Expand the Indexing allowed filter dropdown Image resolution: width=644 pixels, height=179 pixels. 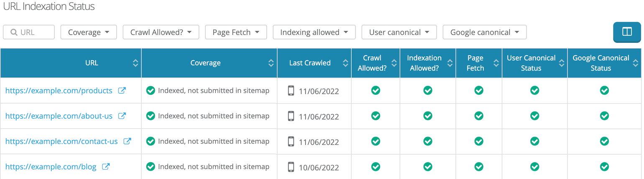(314, 32)
